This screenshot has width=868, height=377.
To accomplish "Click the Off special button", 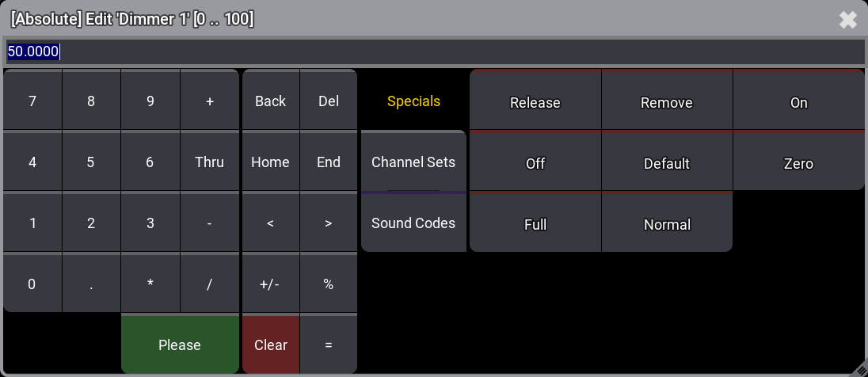I will [535, 163].
